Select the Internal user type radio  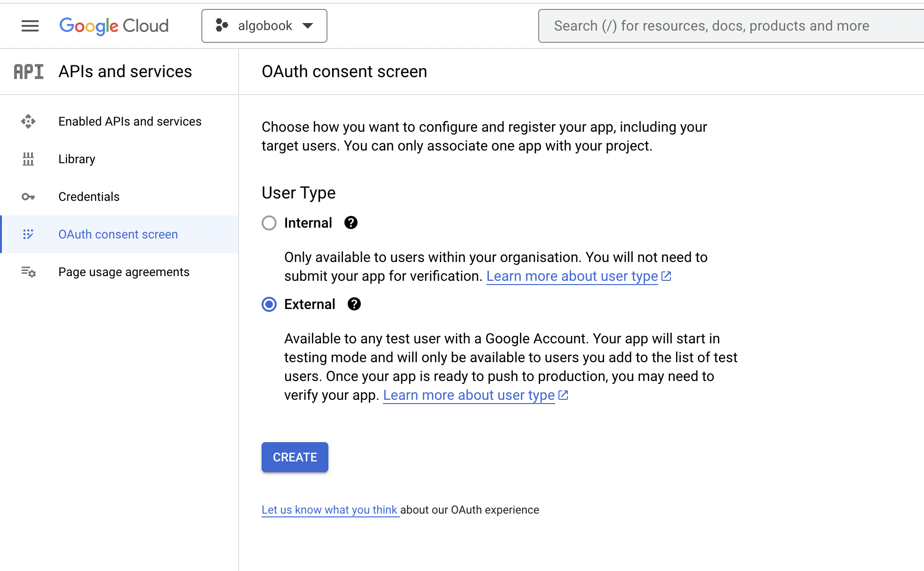pos(269,223)
